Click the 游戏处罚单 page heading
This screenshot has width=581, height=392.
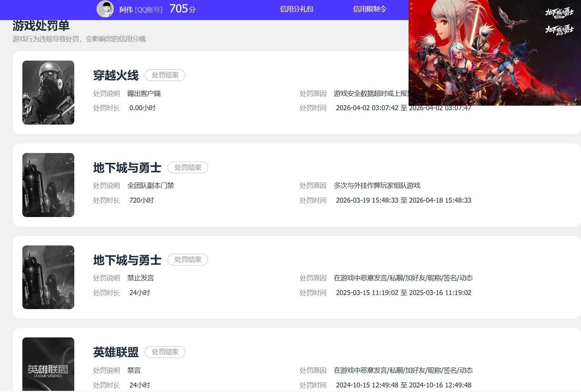[41, 26]
